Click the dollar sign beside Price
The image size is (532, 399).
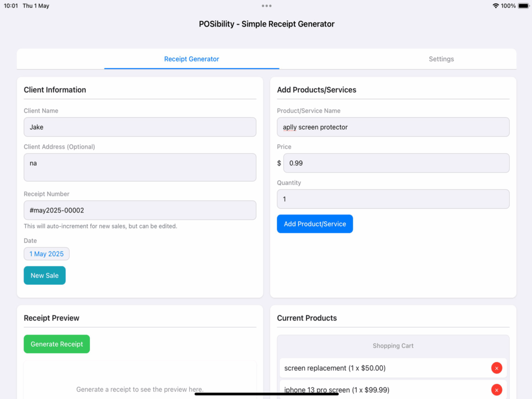279,163
